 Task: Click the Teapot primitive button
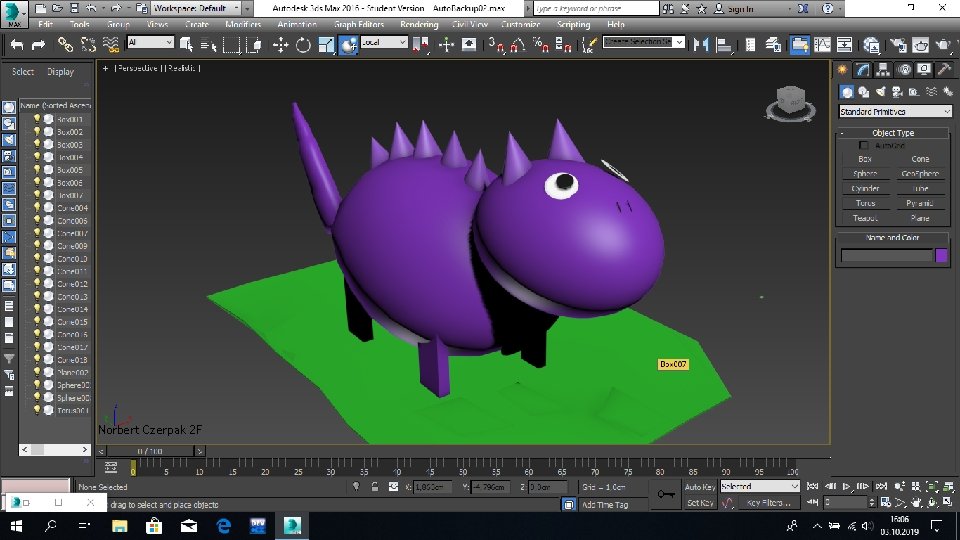click(865, 218)
